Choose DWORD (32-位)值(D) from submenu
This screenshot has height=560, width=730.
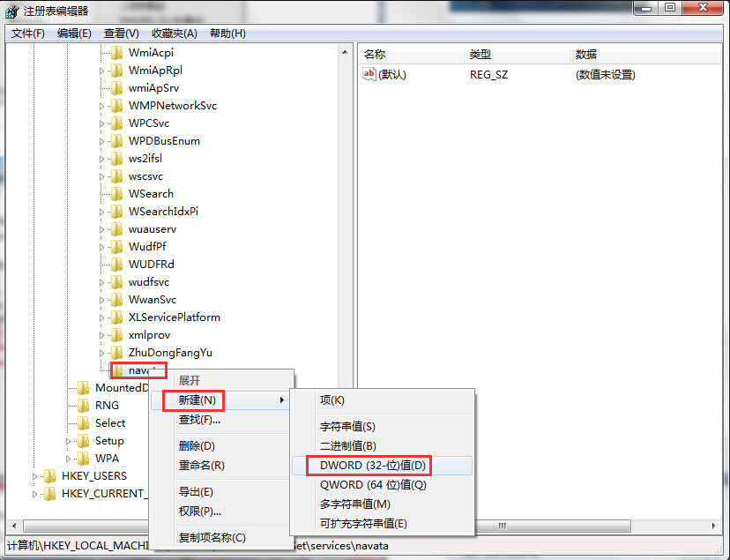tap(373, 466)
